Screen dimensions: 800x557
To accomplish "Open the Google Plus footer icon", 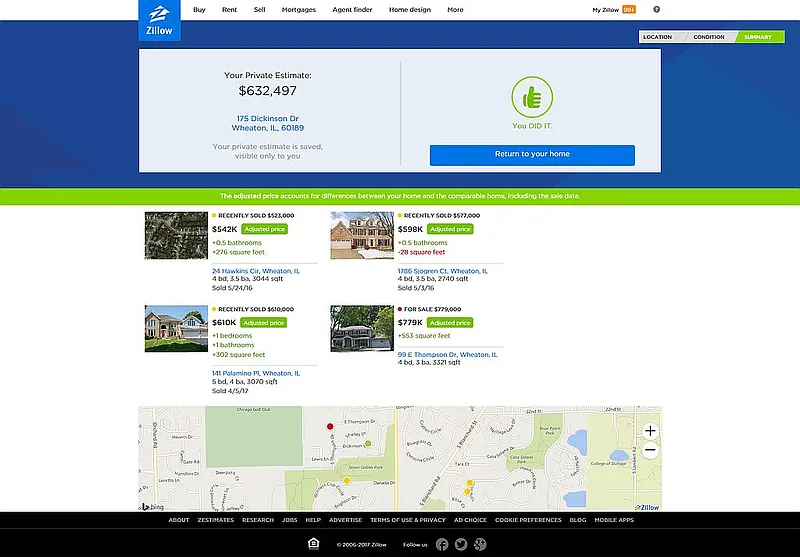I will pos(480,544).
